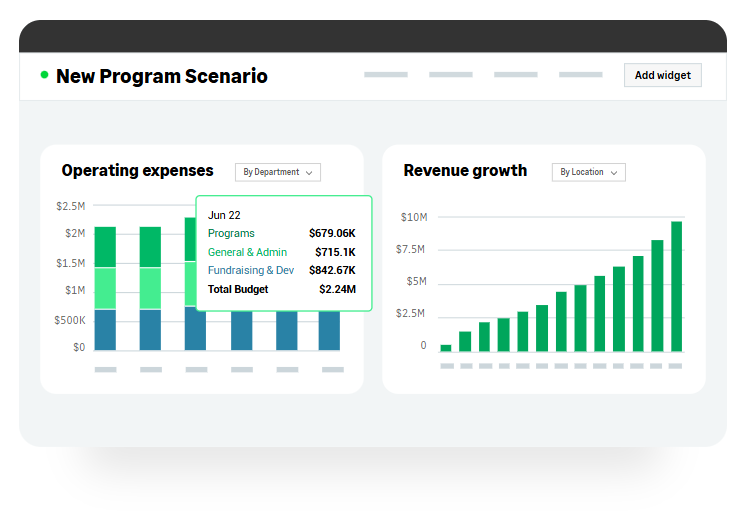Click the $679.06K value
This screenshot has width=746, height=517.
(332, 234)
